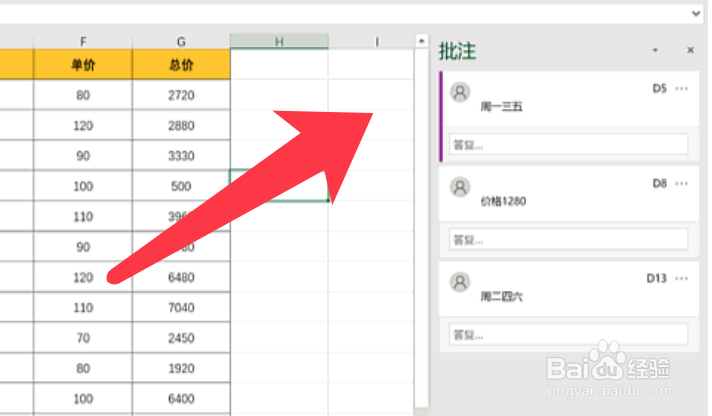Screen dimensions: 712x416
Task: Select cell with value 3330
Action: 181,156
